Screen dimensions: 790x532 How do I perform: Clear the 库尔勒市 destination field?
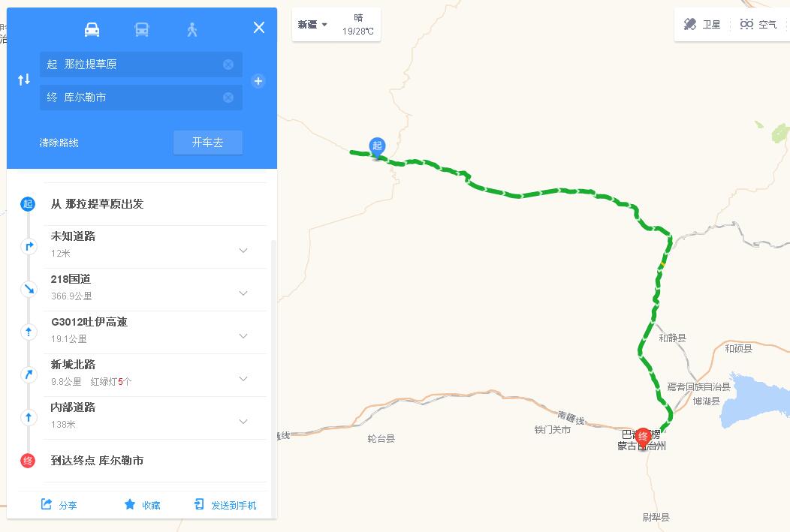click(228, 98)
